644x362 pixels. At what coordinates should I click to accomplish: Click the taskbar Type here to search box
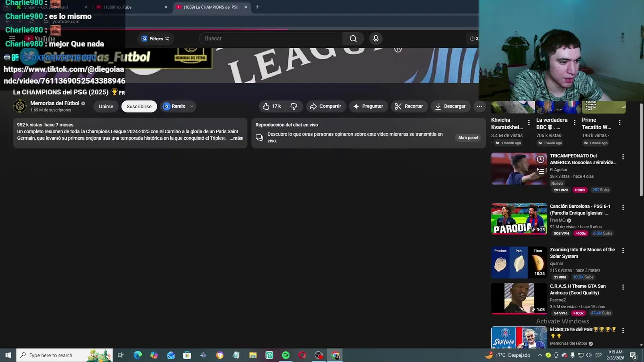click(x=64, y=355)
